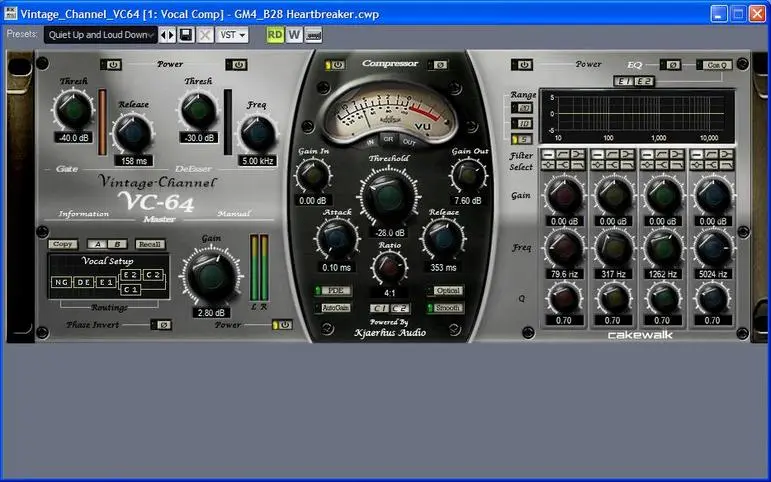
Task: Switch to the C1 compressor tab
Action: coord(380,308)
